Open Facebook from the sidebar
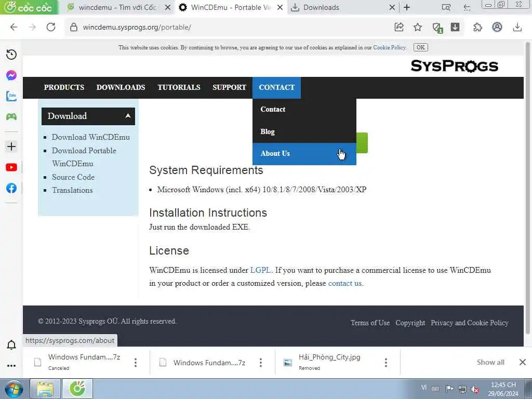This screenshot has width=532, height=399. click(x=11, y=188)
